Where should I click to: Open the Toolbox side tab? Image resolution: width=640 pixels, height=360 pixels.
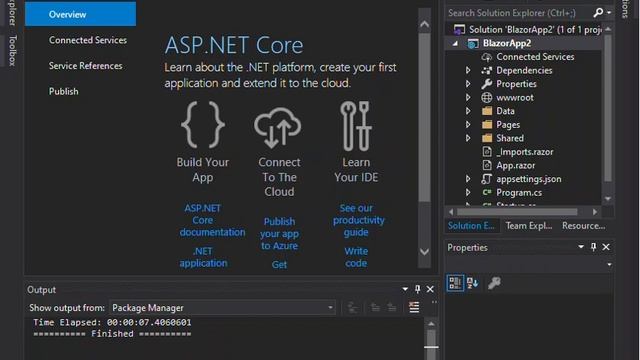pyautogui.click(x=12, y=51)
